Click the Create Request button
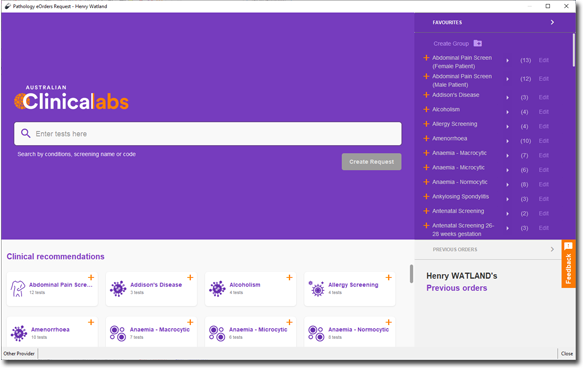Image resolution: width=583 pixels, height=368 pixels. point(371,162)
